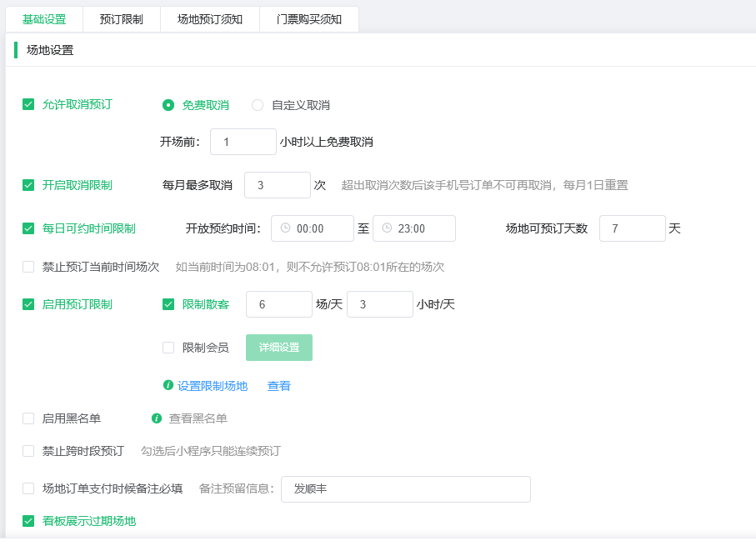Viewport: 756px width, 556px height.
Task: Focus the 备注预留信息 input field
Action: coord(406,489)
